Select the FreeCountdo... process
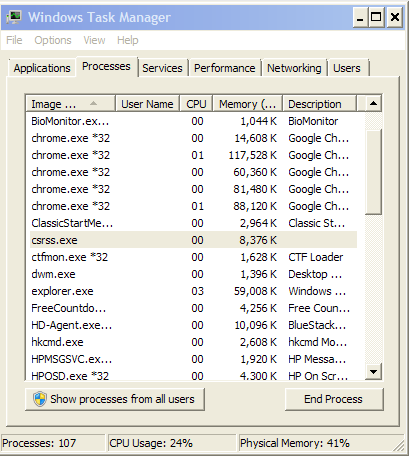409x456 pixels. tap(193, 308)
